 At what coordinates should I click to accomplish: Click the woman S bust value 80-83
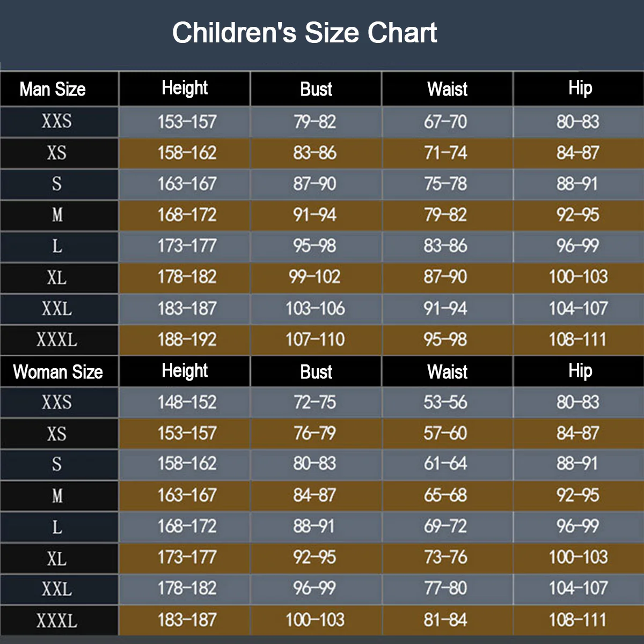pyautogui.click(x=315, y=464)
